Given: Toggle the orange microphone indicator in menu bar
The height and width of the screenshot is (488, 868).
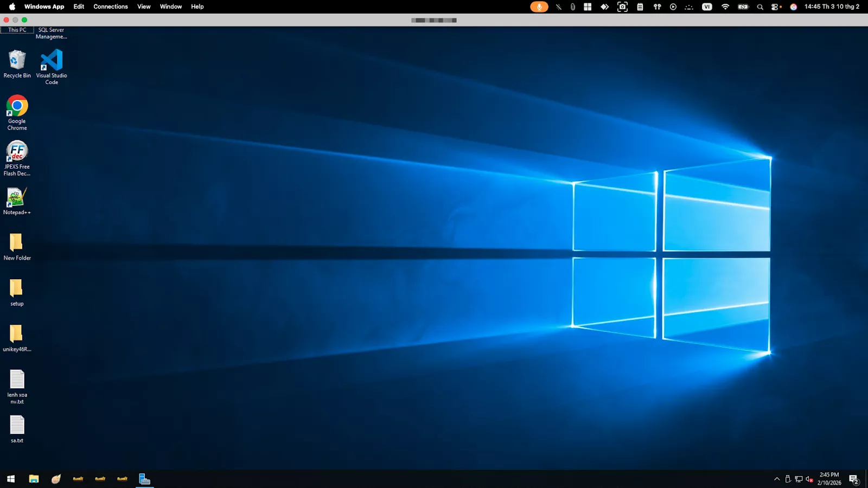Looking at the screenshot, I should point(539,7).
